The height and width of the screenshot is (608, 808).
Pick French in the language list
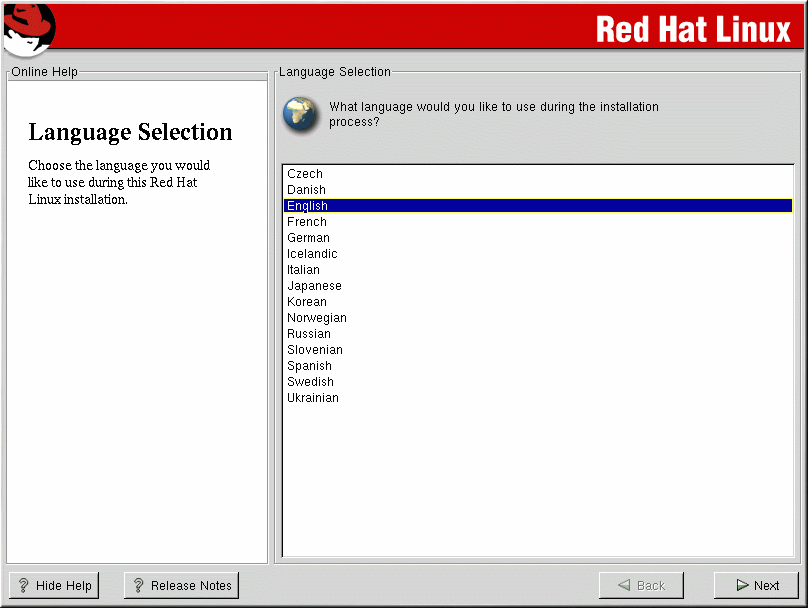pyautogui.click(x=306, y=222)
